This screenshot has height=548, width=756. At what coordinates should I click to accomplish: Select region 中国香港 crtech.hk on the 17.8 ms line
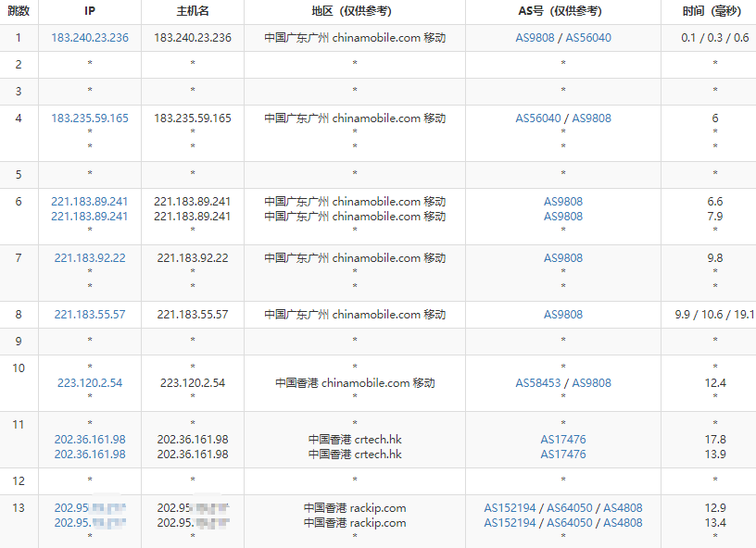pos(355,439)
